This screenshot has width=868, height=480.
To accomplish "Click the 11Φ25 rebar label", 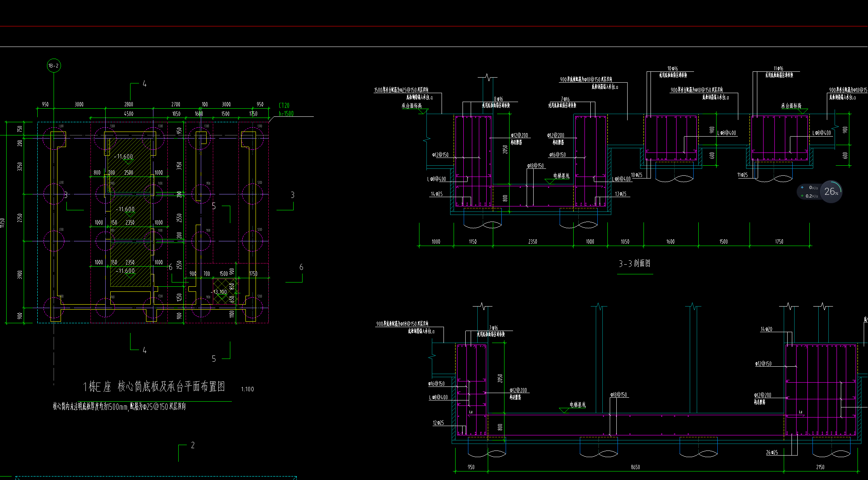I will pos(743,175).
